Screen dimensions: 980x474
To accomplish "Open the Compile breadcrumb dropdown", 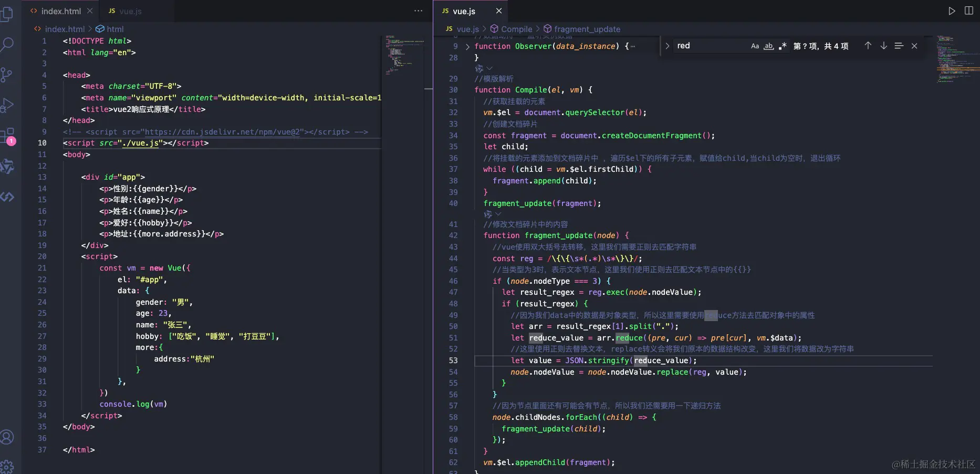I will [511, 29].
